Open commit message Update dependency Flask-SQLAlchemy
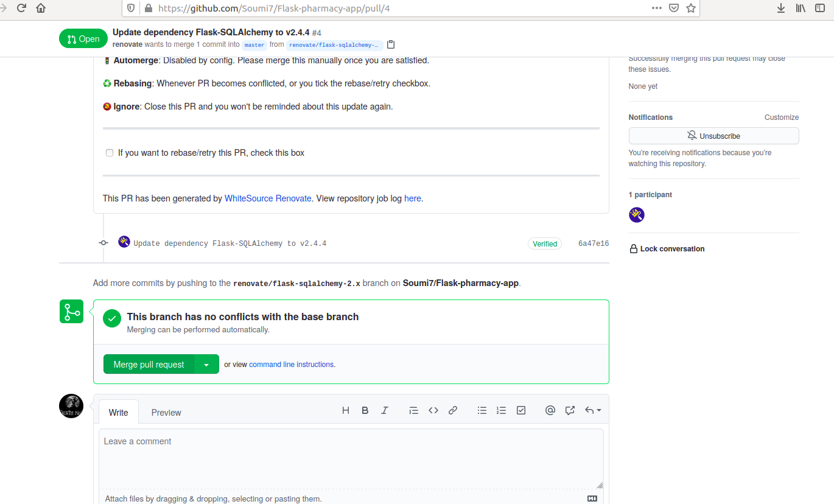The height and width of the screenshot is (504, 834). coord(230,243)
